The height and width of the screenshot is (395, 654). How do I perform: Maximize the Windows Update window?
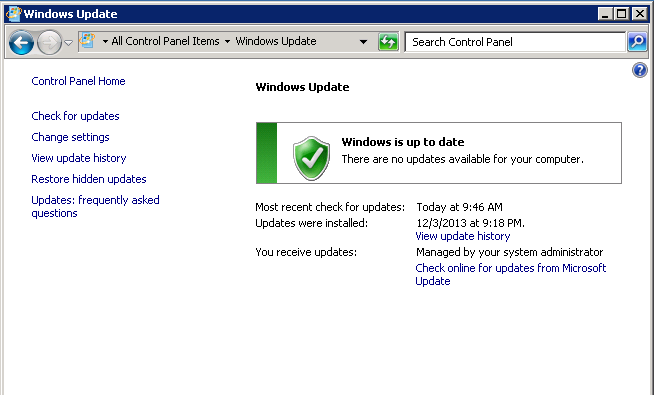[621, 14]
